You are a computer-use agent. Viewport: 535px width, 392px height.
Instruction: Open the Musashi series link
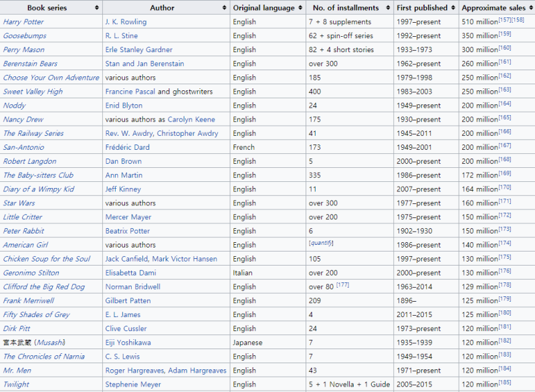pos(51,343)
